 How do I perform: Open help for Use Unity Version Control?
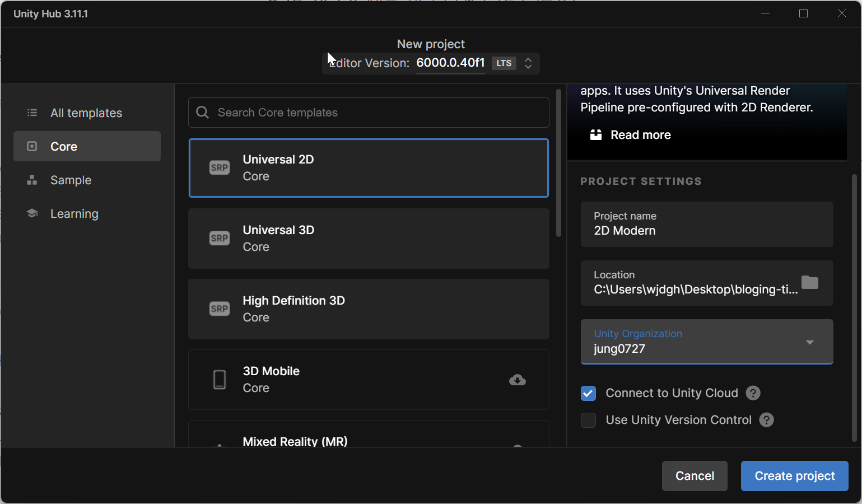coord(767,420)
